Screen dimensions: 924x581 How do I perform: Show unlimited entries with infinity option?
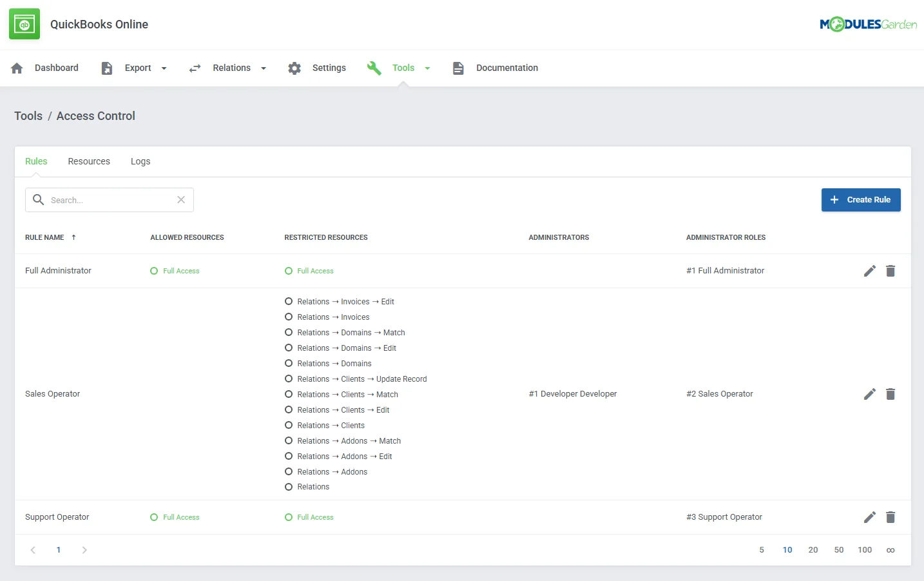tap(890, 550)
